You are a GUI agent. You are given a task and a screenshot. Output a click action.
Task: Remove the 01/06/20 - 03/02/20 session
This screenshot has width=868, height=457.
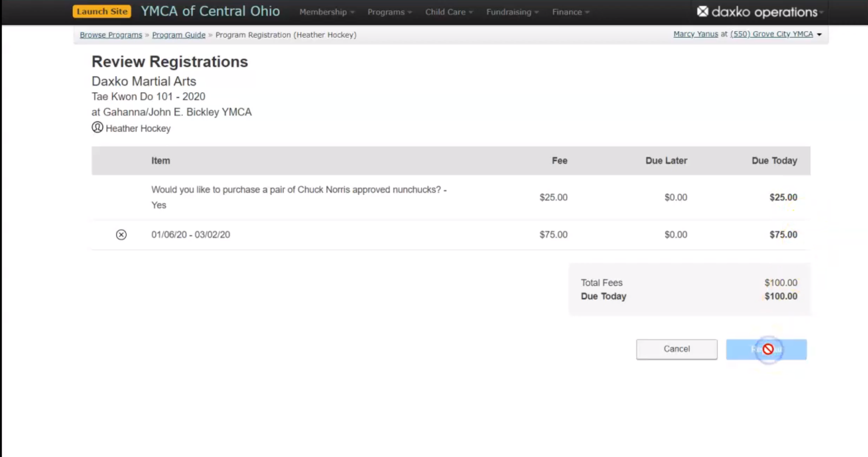pyautogui.click(x=121, y=234)
